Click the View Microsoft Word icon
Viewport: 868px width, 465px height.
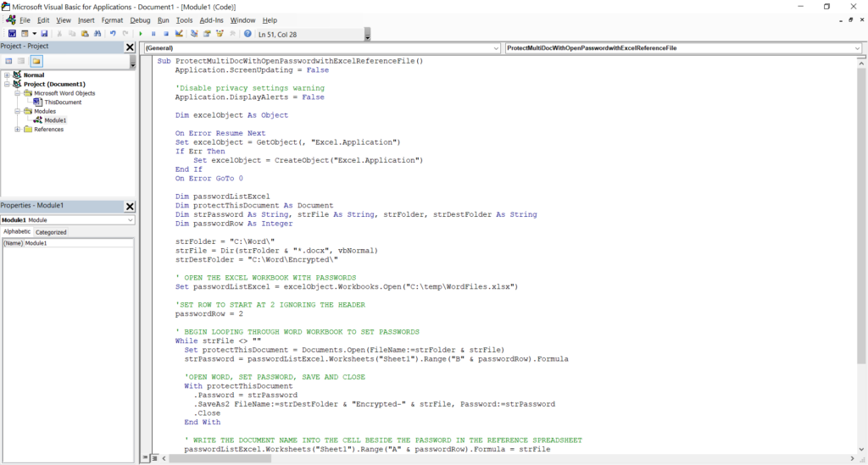(x=12, y=34)
